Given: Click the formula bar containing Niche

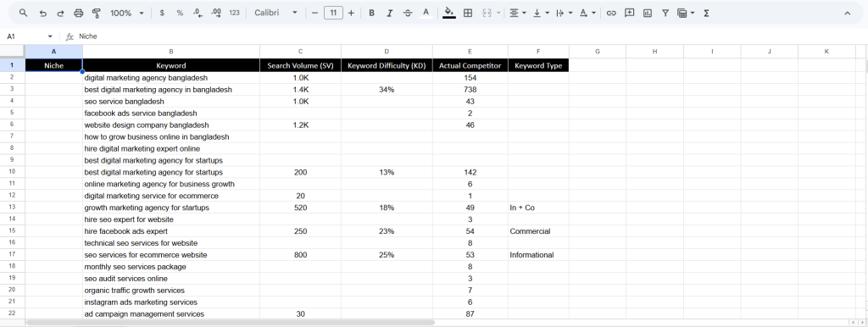Looking at the screenshot, I should pos(470,36).
